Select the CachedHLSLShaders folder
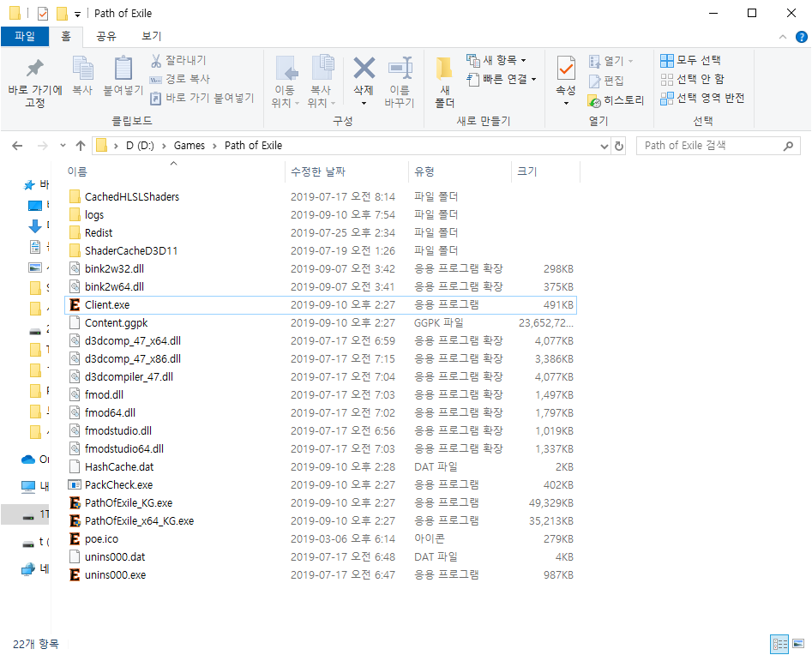Screen dimensions: 812x655 (x=321, y=197)
